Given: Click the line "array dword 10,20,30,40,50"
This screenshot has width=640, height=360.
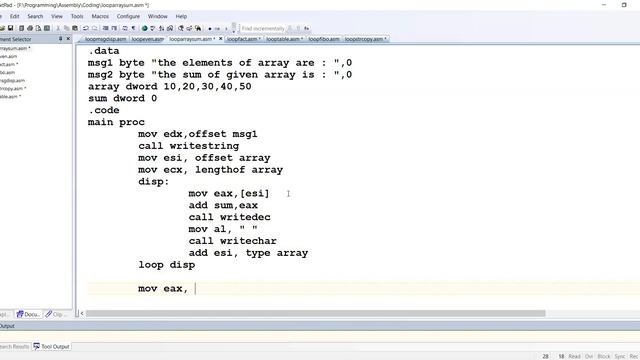Looking at the screenshot, I should pyautogui.click(x=170, y=87).
